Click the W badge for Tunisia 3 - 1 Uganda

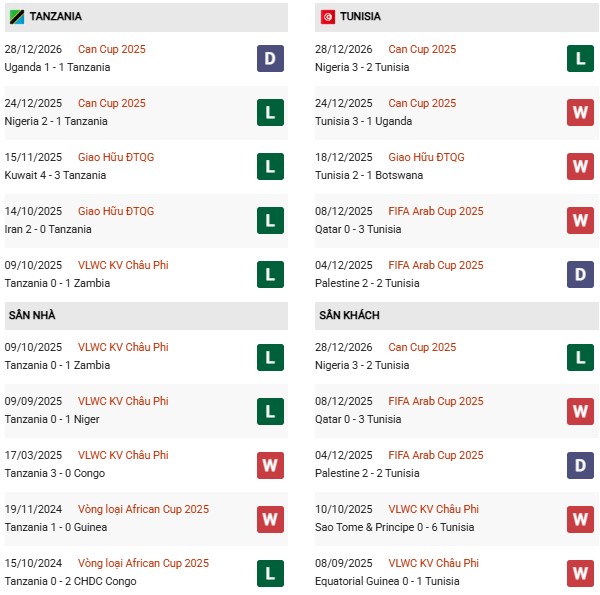click(x=581, y=112)
